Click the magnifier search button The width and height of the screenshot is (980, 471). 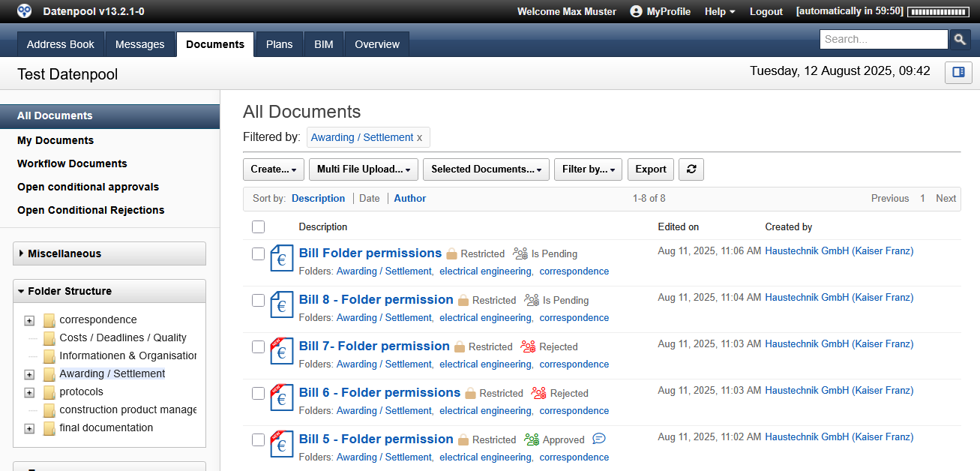pos(960,40)
